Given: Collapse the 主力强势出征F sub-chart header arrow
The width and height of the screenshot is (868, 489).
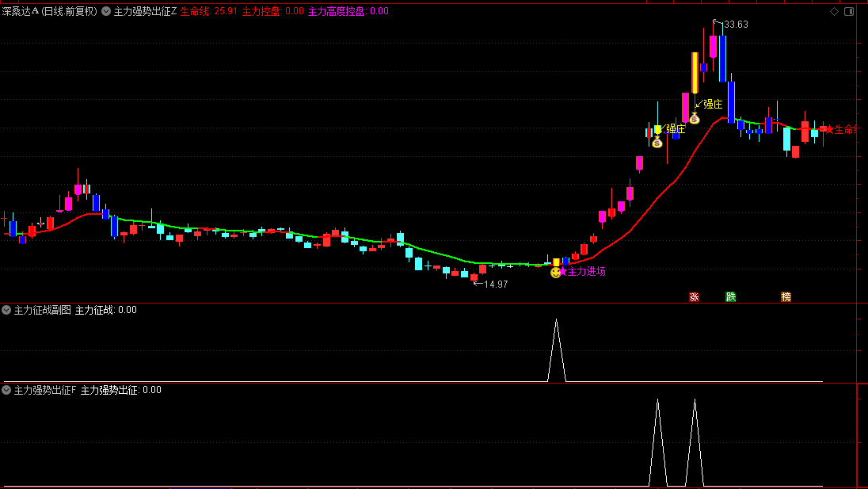Looking at the screenshot, I should pos(6,390).
